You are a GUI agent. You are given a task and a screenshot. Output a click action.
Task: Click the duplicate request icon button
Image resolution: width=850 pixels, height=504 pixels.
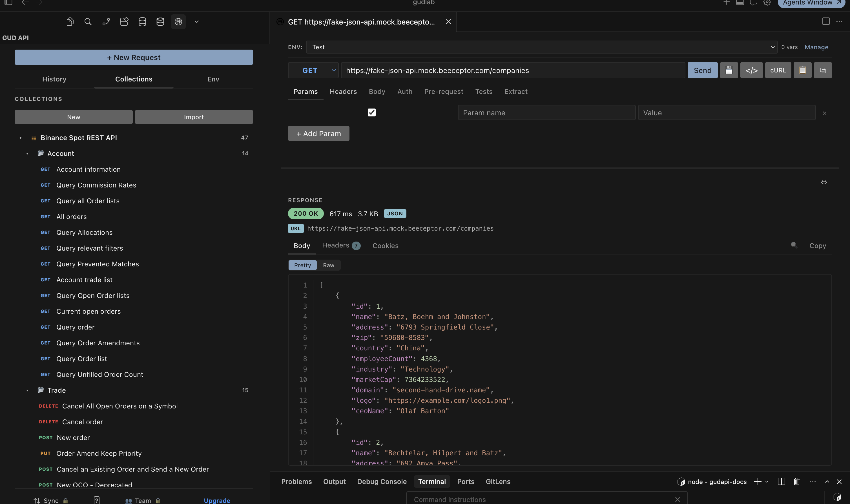pos(823,70)
